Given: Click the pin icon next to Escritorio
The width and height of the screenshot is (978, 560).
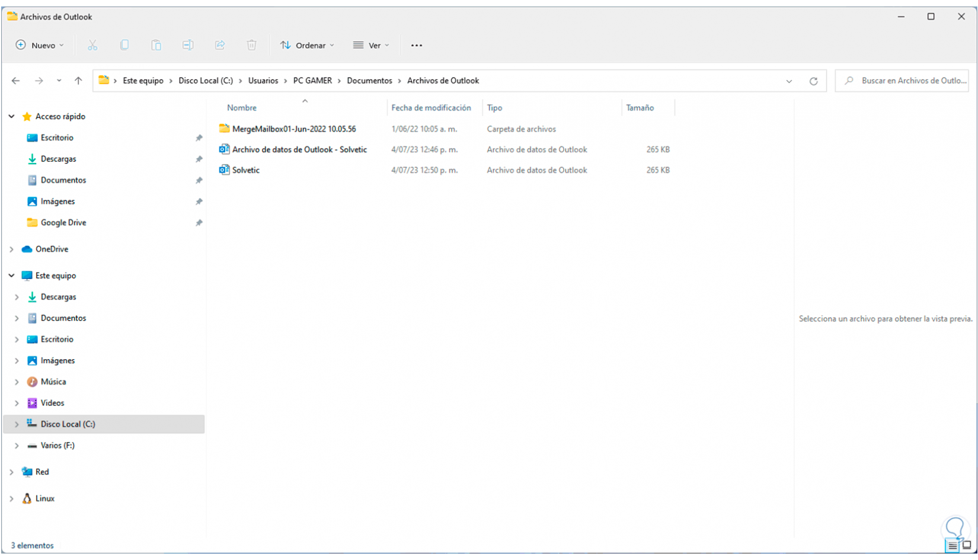Looking at the screenshot, I should click(x=199, y=138).
